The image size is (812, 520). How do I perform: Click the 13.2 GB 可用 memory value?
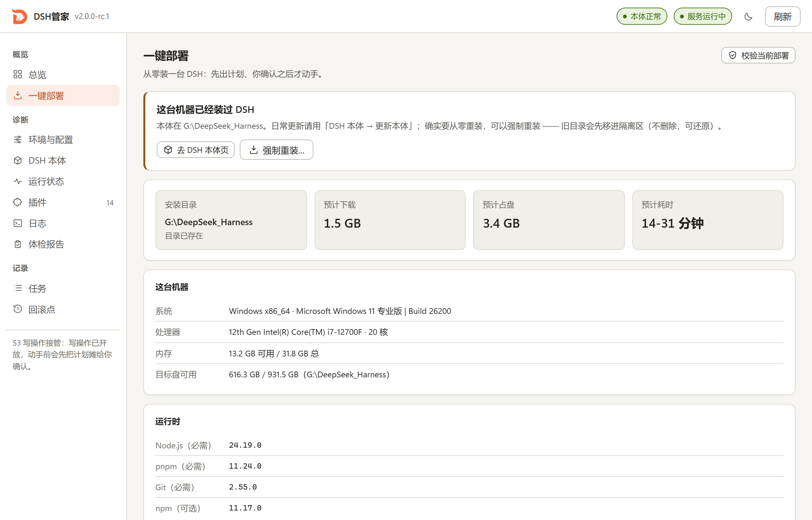251,354
